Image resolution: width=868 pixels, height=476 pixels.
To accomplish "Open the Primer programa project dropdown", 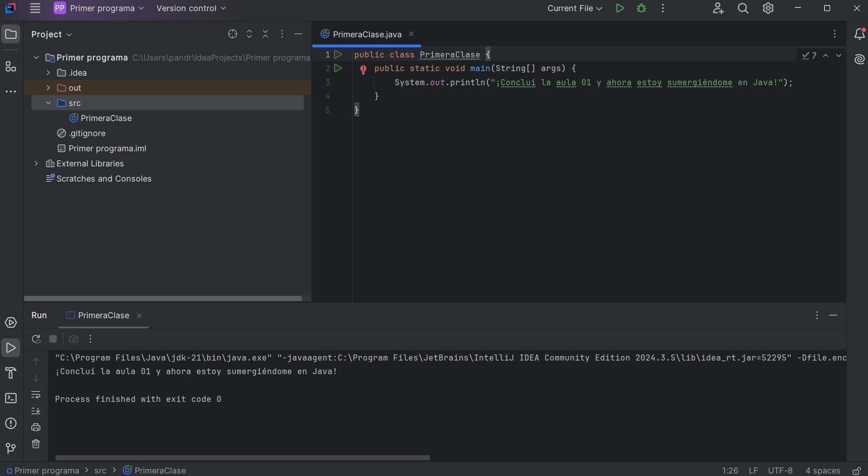I will click(x=99, y=8).
